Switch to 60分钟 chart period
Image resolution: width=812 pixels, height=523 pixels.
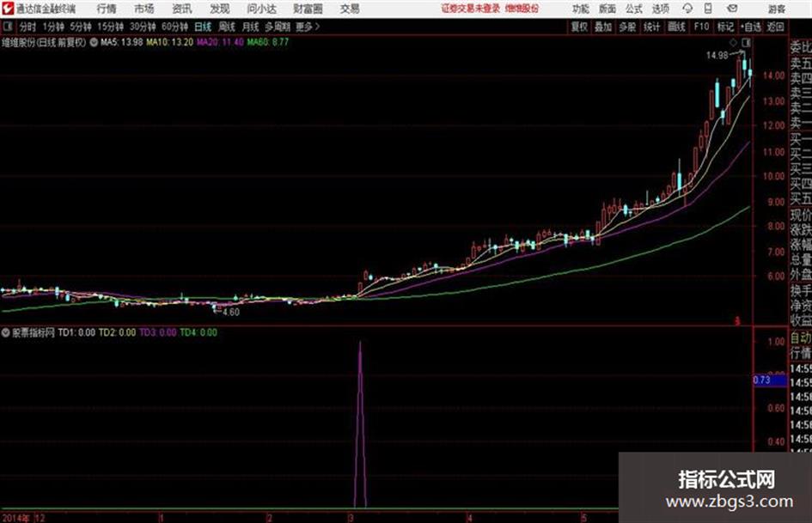174,27
